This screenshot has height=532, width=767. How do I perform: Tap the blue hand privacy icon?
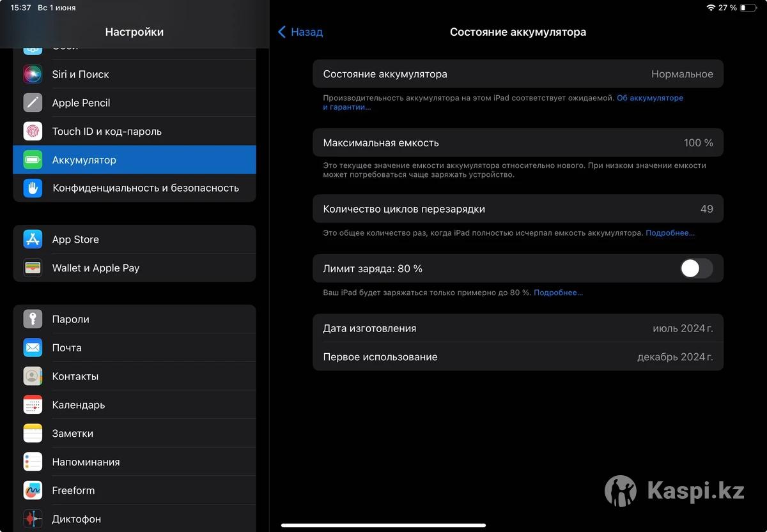(x=33, y=188)
